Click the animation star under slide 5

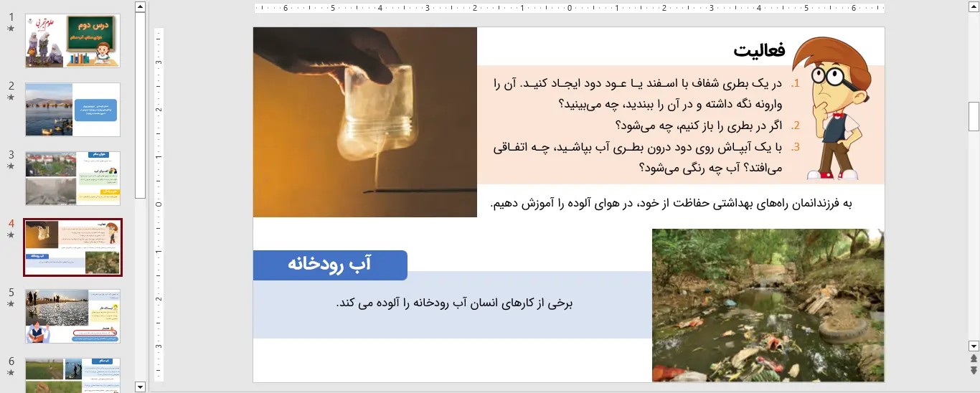11,304
